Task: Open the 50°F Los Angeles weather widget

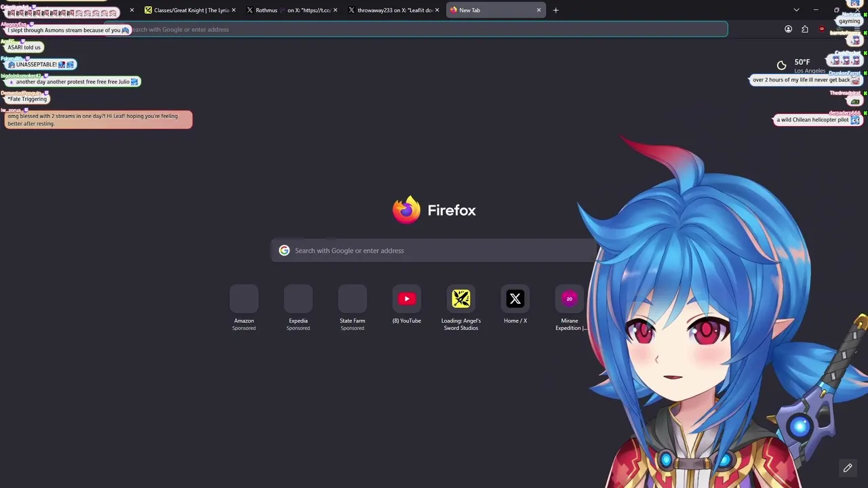Action: (800, 66)
